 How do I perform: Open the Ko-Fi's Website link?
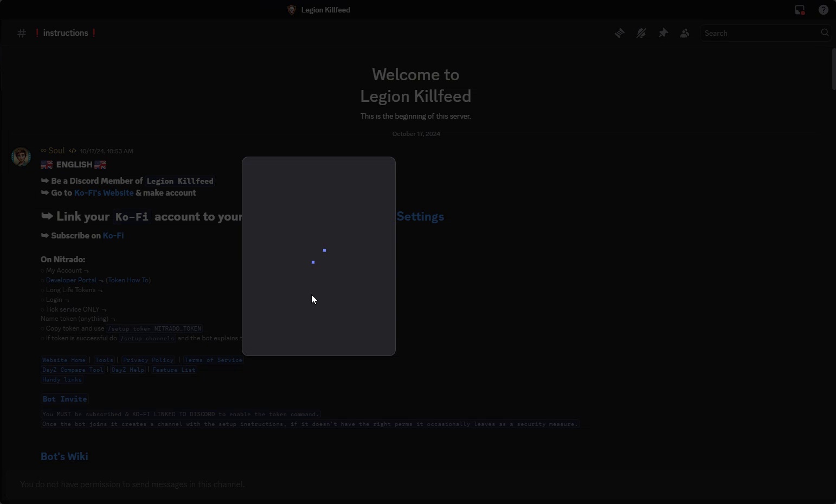click(x=104, y=193)
